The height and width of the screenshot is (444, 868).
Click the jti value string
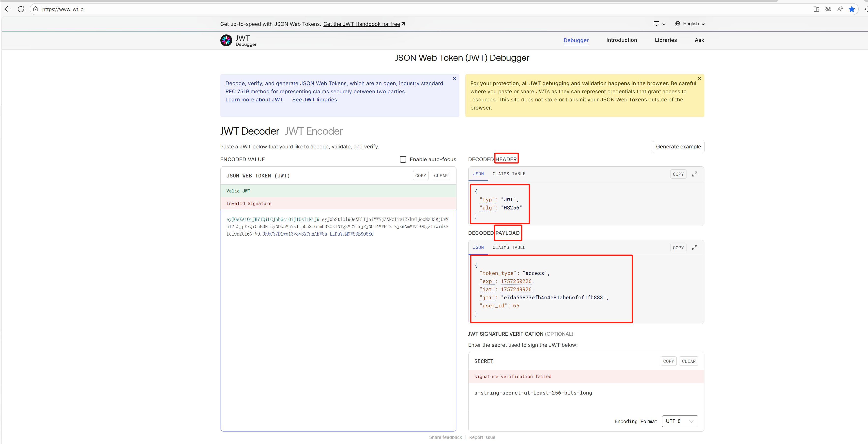click(553, 297)
